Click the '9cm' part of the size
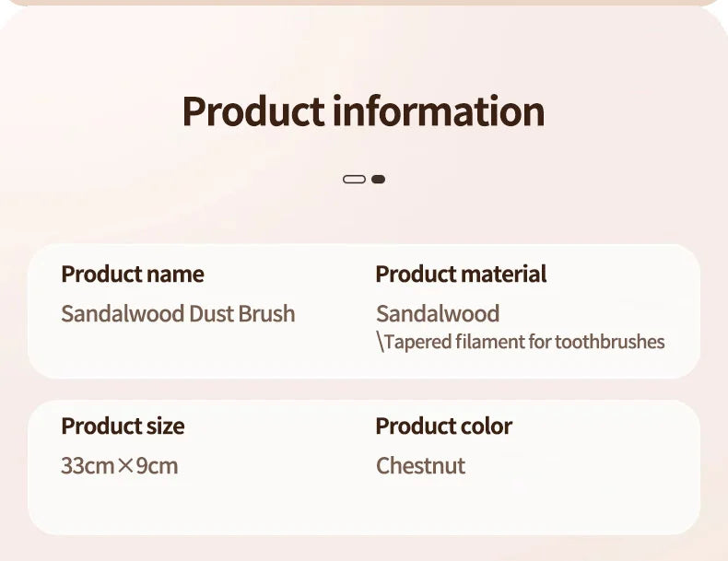The image size is (728, 561). (x=157, y=466)
